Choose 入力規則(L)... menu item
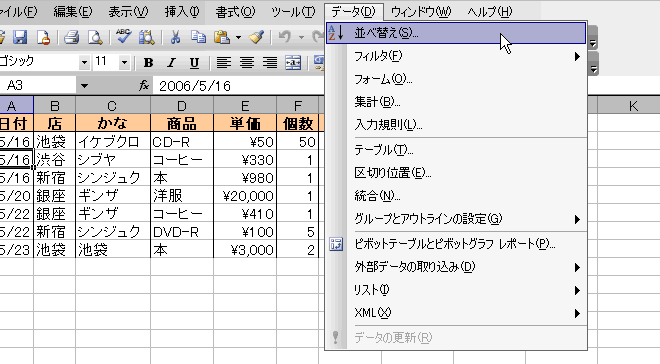This screenshot has width=660, height=364. (x=456, y=125)
